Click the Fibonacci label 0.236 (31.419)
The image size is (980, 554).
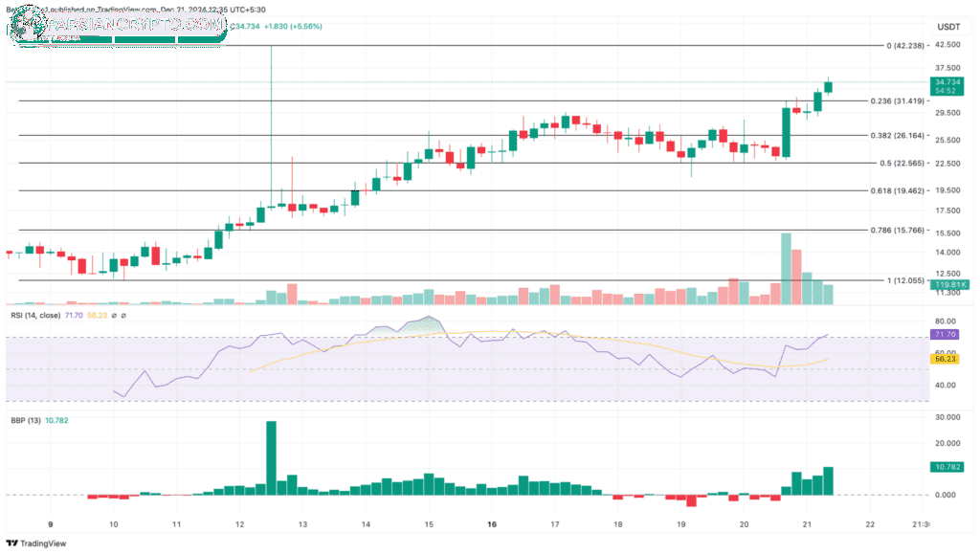(898, 101)
